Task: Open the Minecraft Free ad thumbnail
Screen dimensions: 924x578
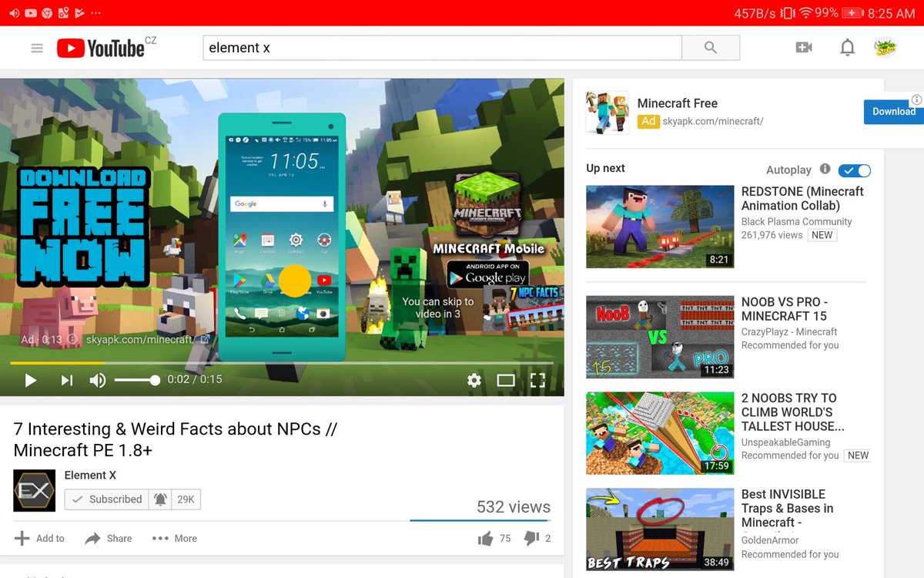Action: click(608, 113)
